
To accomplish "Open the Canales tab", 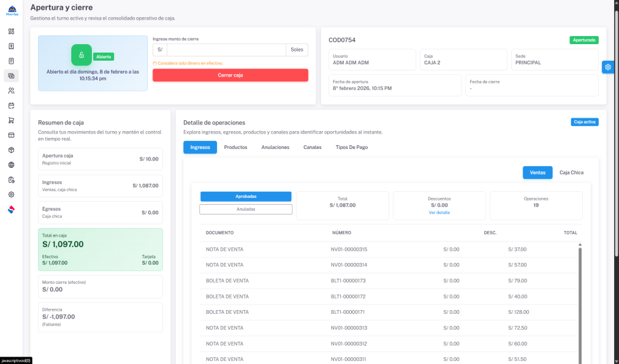I will 312,148.
